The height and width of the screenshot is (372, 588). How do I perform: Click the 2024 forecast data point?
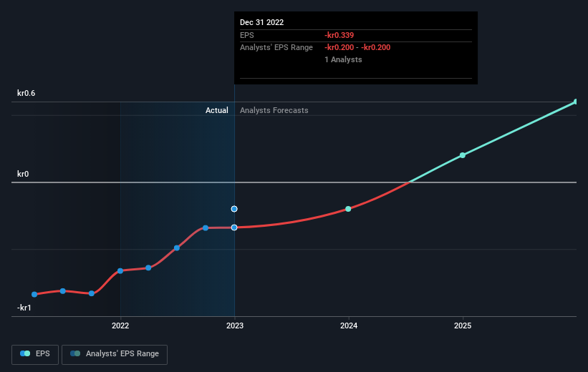pos(348,209)
